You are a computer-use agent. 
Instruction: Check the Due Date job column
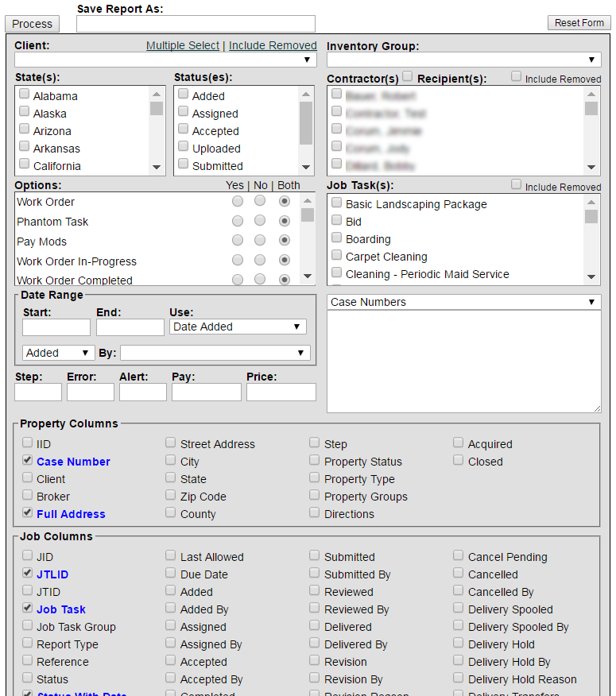pyautogui.click(x=171, y=573)
